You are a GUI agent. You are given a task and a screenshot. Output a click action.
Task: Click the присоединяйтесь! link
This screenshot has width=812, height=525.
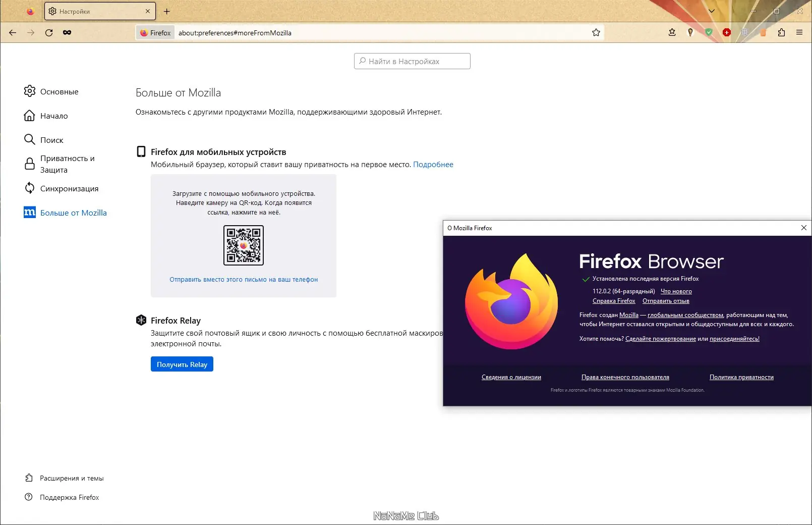coord(734,339)
